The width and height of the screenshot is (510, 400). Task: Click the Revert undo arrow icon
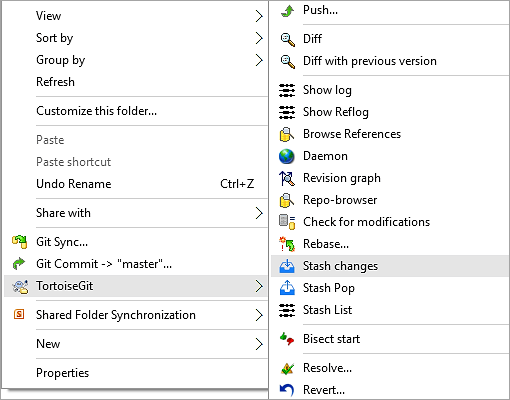(287, 390)
